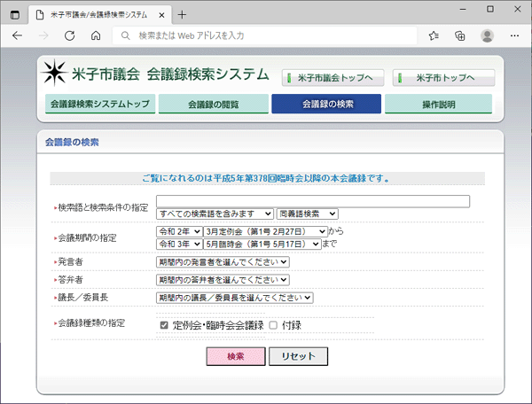The image size is (532, 404).
Task: Click the 検索語と検索条件の指定 label
Action: [x=103, y=207]
